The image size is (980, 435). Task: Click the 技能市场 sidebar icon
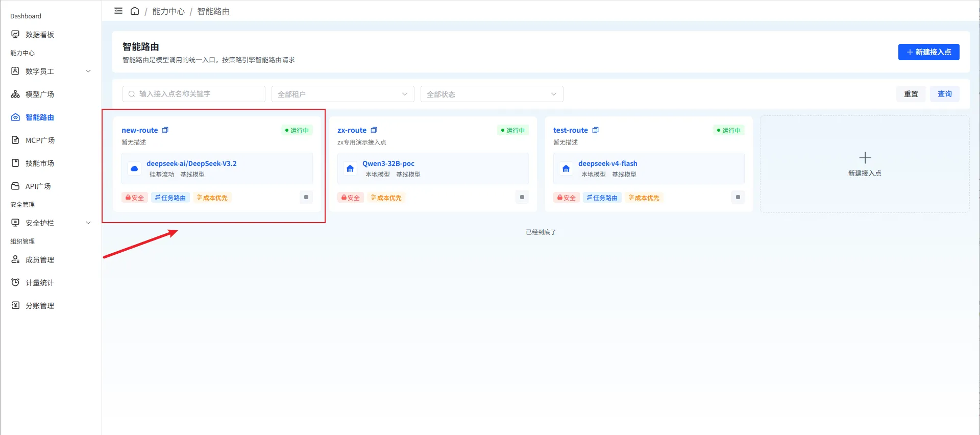15,163
